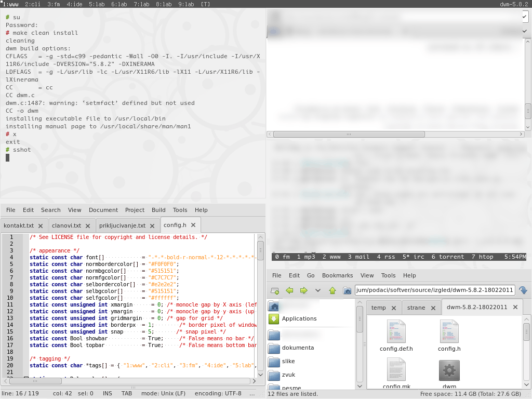Click the Applications entry icon in the sidebar
The width and height of the screenshot is (532, 399).
[x=273, y=318]
